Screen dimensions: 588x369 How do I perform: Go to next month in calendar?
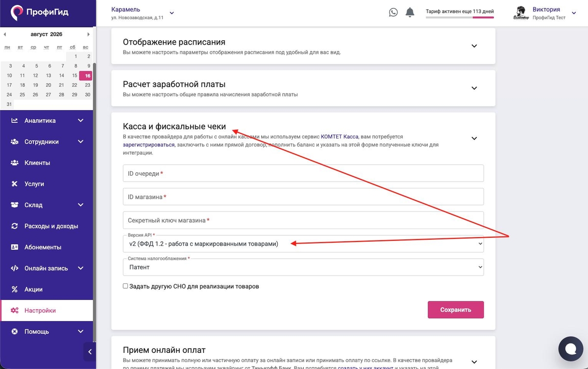click(x=89, y=34)
